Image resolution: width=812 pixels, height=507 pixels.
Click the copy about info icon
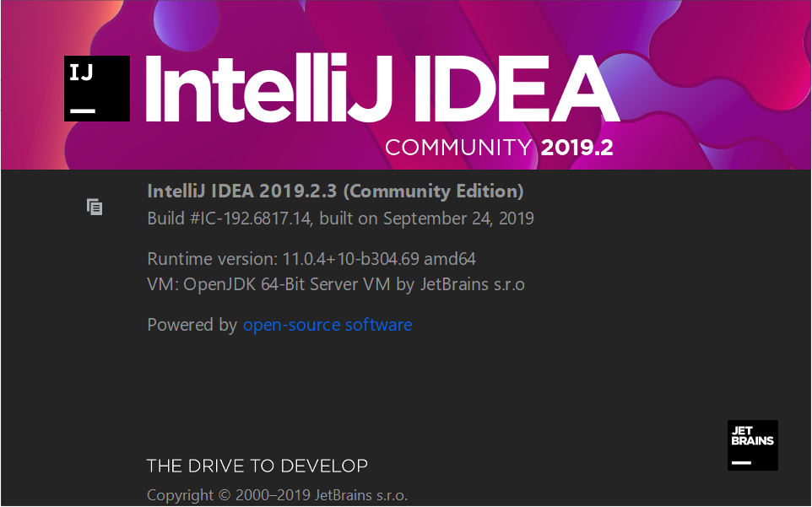pos(95,207)
